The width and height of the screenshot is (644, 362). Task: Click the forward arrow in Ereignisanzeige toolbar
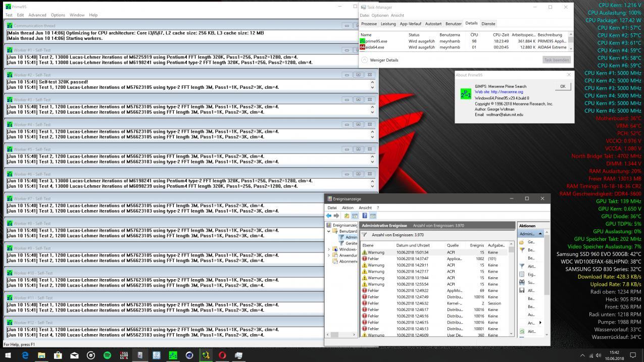pos(336,216)
